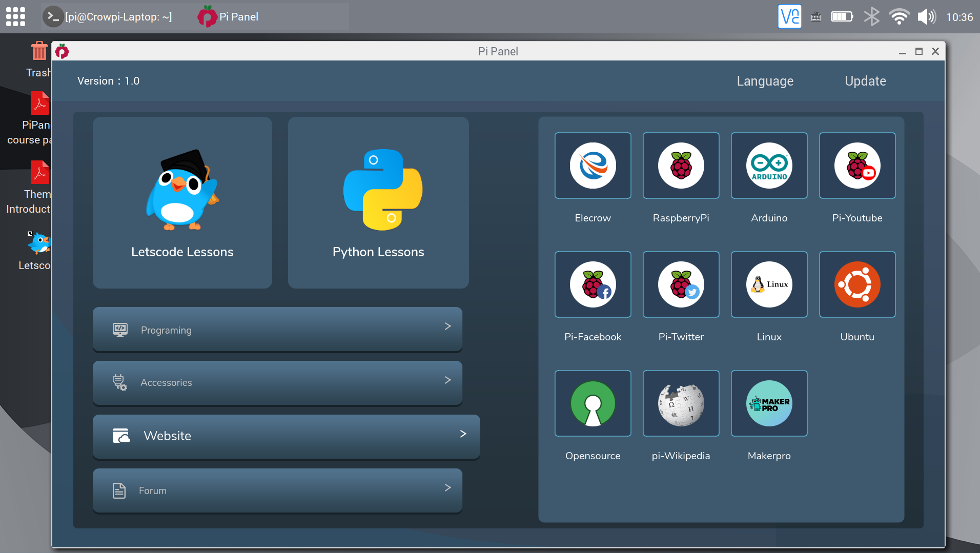
Task: Click the Website cloud folder icon
Action: click(121, 436)
